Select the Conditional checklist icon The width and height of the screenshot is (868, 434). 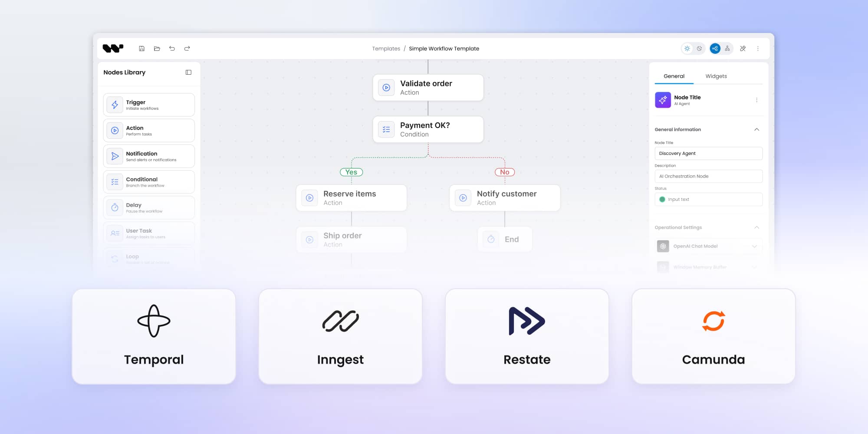[x=115, y=182]
